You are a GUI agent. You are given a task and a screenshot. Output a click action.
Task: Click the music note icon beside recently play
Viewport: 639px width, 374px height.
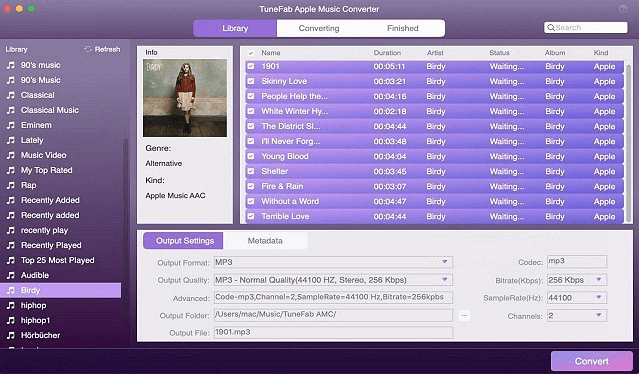[x=11, y=230]
